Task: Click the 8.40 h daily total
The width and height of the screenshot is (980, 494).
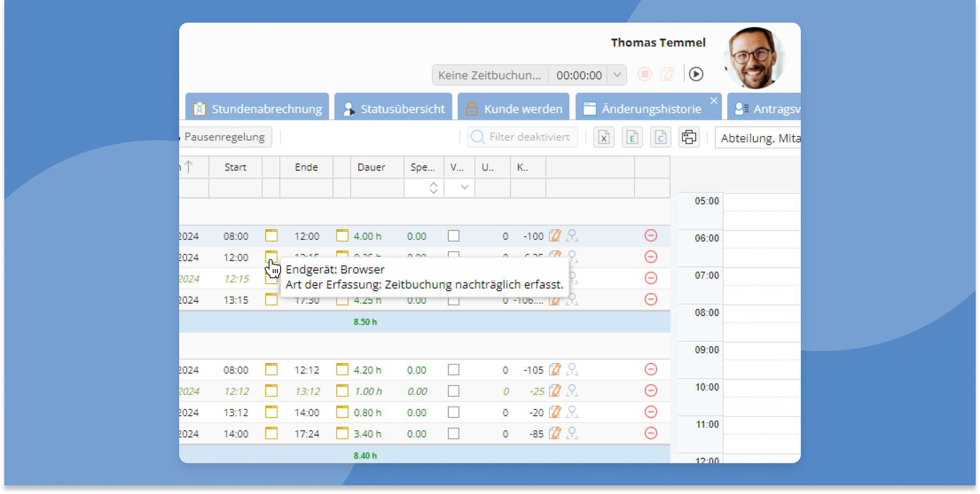Action: tap(365, 456)
